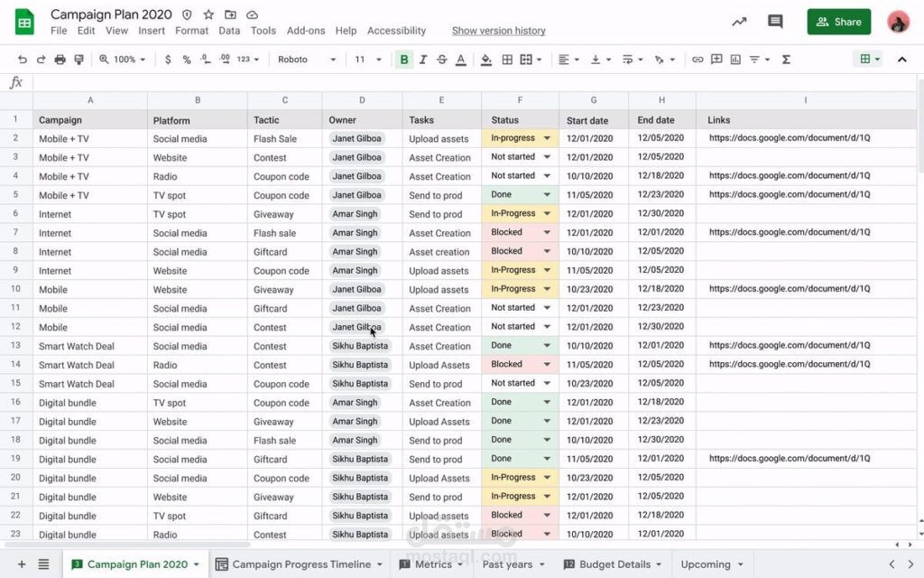The image size is (924, 578).
Task: Star the Campaign Plan 2020 document
Action: [208, 14]
